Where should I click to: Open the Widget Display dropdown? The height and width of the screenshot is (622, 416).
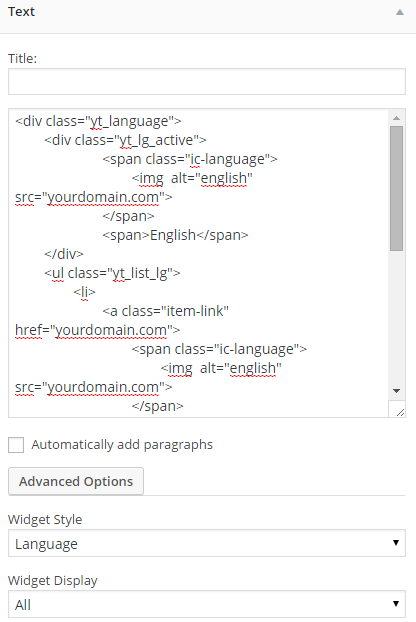207,604
